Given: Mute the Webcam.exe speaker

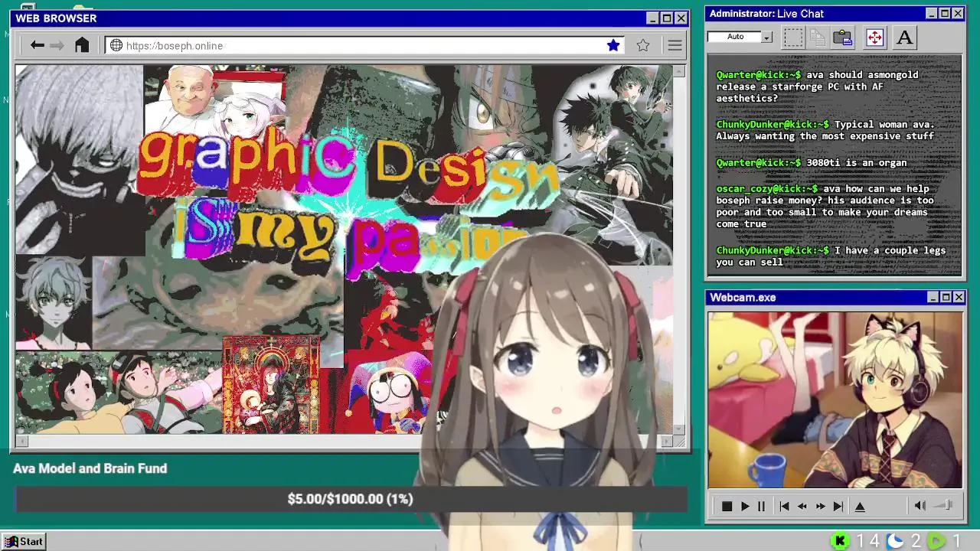Looking at the screenshot, I should pos(920,505).
